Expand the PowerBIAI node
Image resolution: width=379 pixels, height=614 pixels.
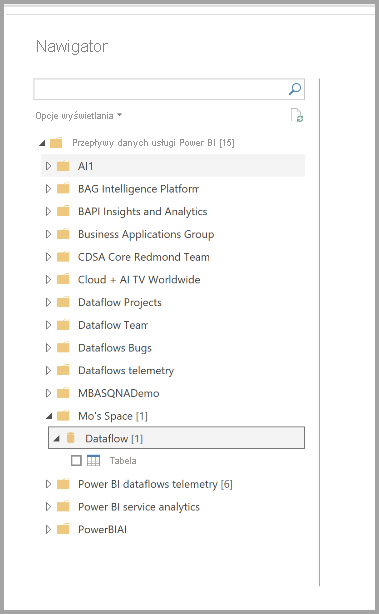click(x=48, y=530)
